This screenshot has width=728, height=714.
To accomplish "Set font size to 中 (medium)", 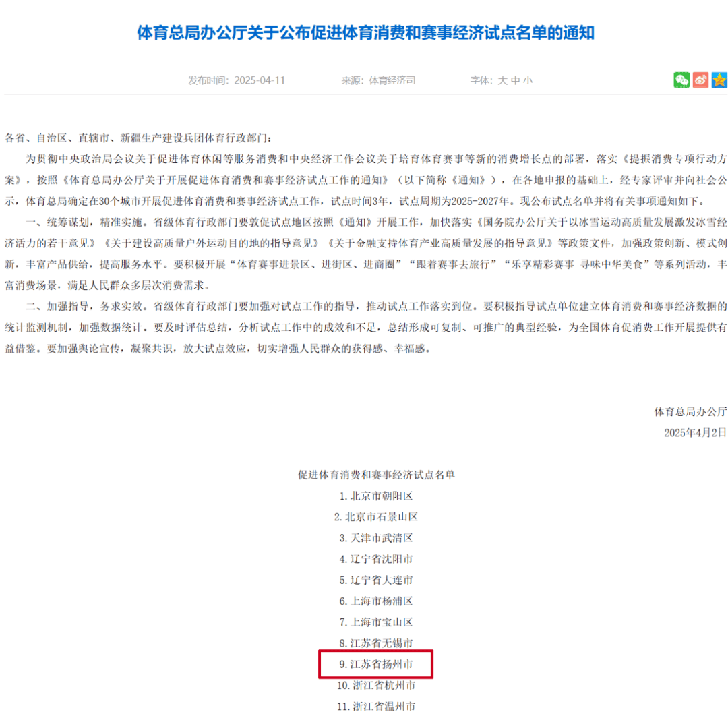I will click(x=515, y=80).
